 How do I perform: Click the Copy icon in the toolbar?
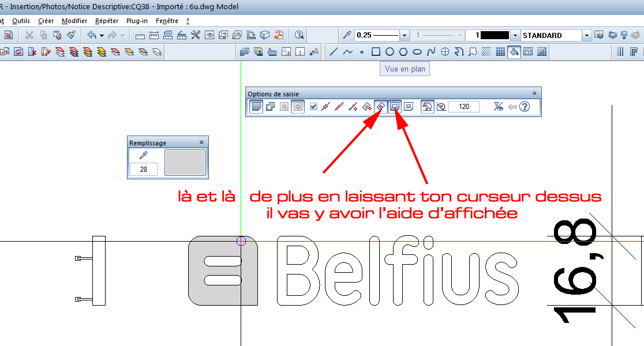(x=43, y=35)
